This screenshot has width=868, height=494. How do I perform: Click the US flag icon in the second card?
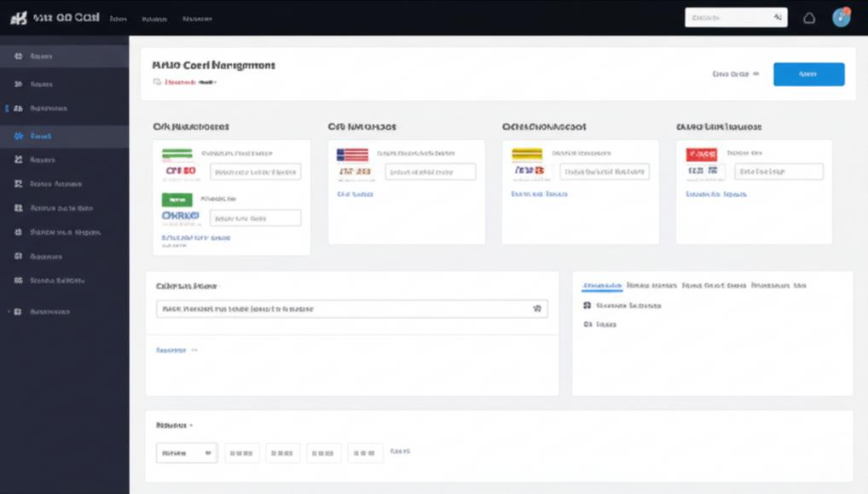(x=353, y=154)
